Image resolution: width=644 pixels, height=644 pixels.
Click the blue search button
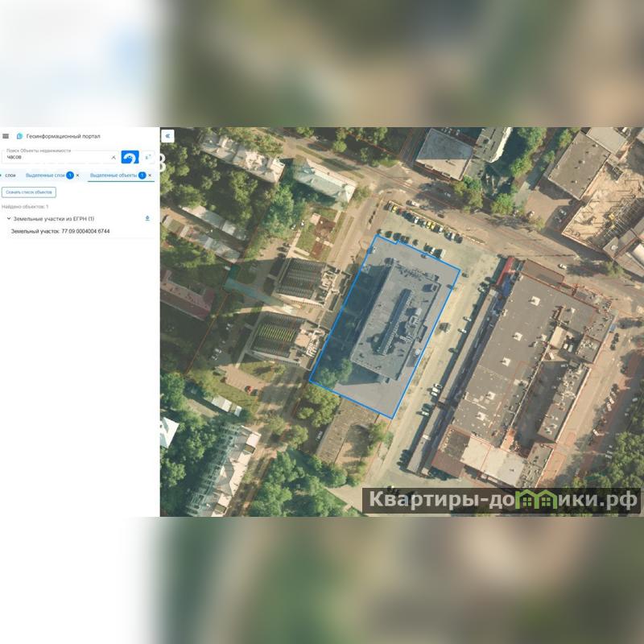click(x=130, y=157)
